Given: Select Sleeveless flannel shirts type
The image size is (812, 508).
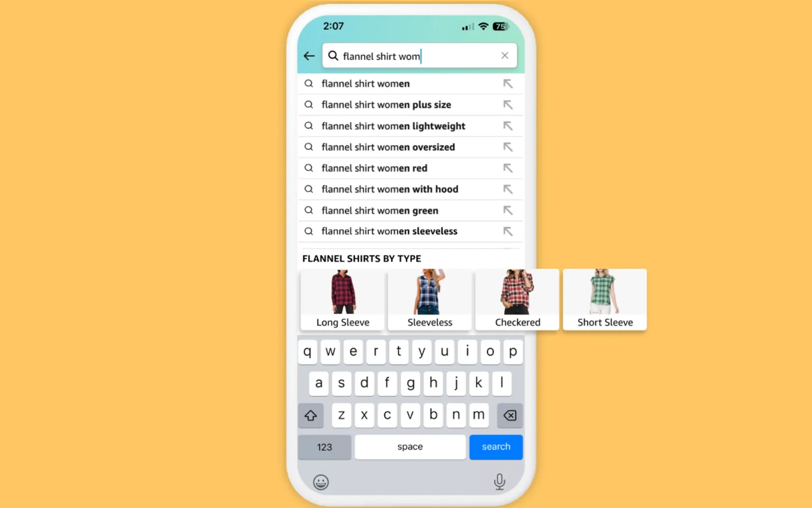Looking at the screenshot, I should click(429, 299).
